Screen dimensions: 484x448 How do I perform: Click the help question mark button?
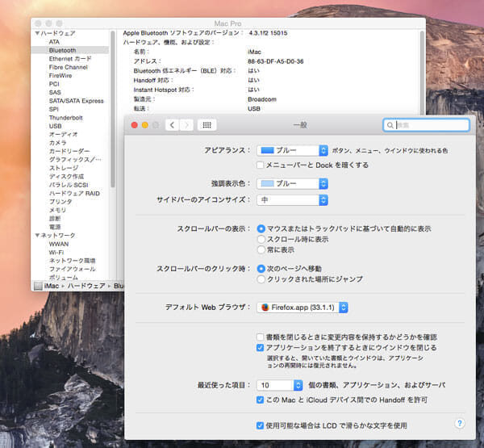[x=459, y=423]
